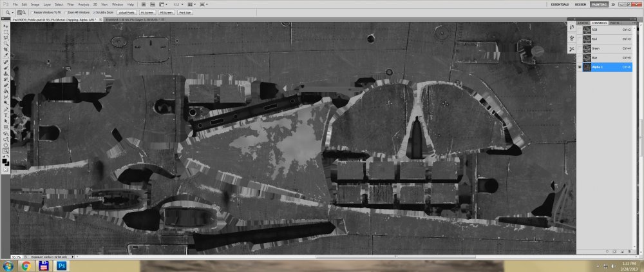This screenshot has width=644, height=272.
Task: Select the Blur tool
Action: click(x=6, y=96)
